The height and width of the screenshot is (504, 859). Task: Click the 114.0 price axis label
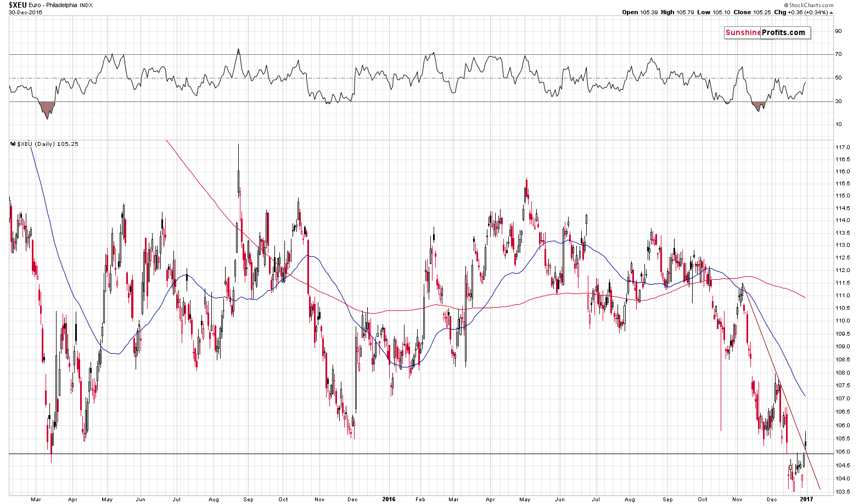843,220
